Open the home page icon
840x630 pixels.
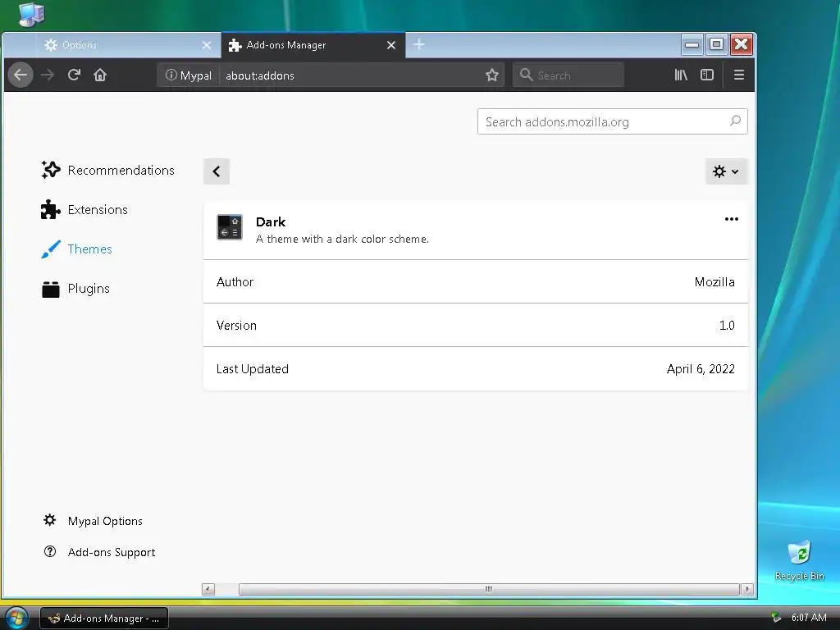point(100,75)
